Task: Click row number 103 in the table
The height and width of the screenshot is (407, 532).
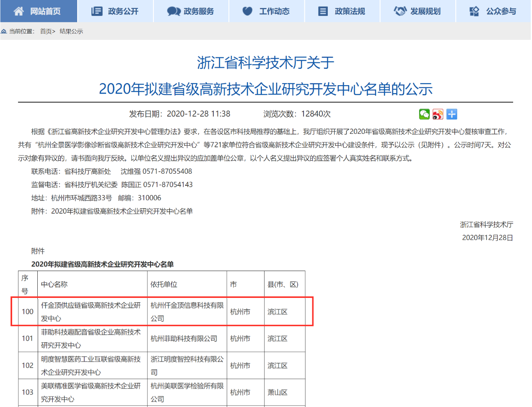Action: (28, 392)
